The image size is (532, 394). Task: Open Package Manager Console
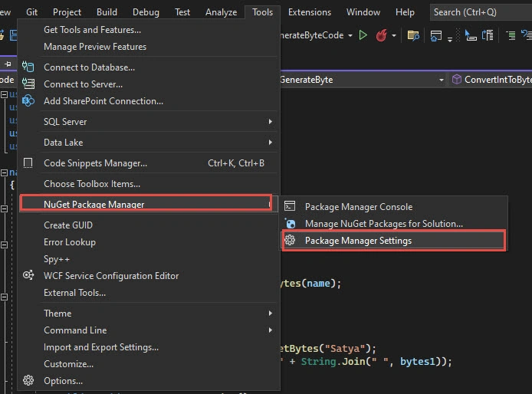(x=394, y=207)
